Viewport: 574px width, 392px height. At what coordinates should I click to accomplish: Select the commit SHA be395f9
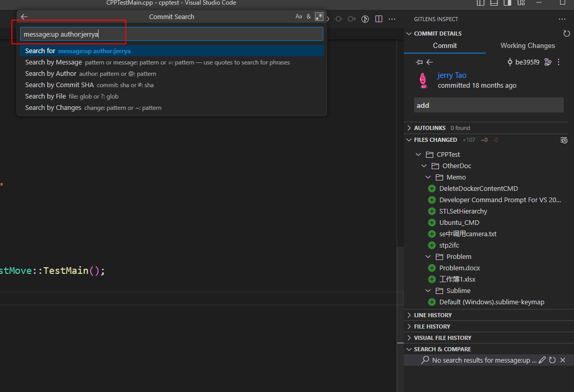coord(526,62)
